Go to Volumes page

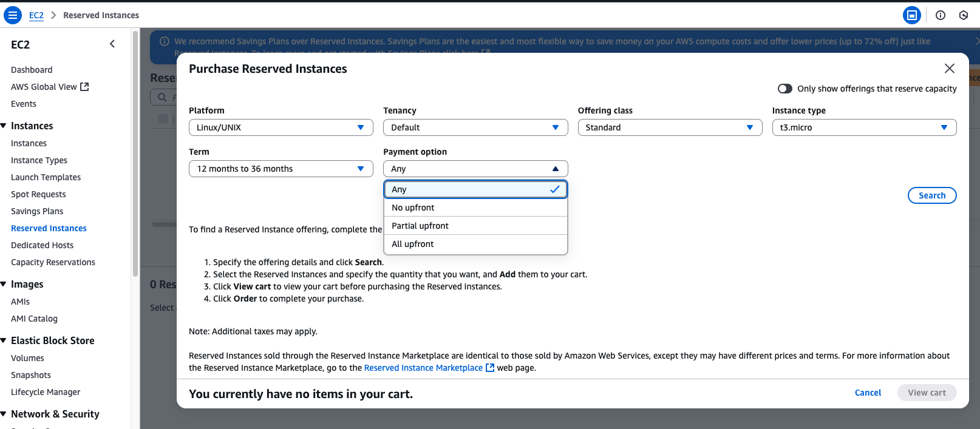(27, 358)
